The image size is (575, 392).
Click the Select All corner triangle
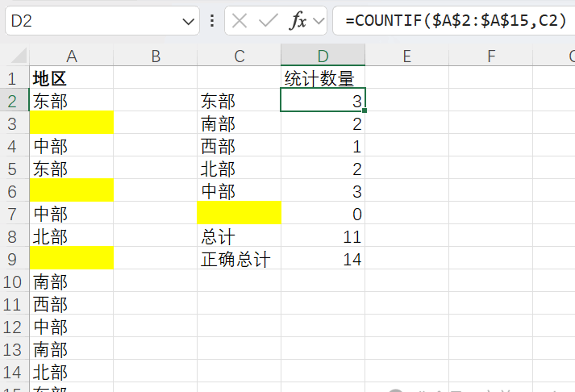19,56
